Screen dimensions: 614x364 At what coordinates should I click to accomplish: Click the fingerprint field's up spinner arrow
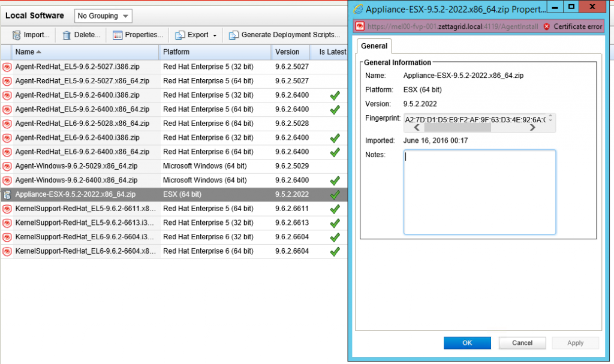(550, 116)
